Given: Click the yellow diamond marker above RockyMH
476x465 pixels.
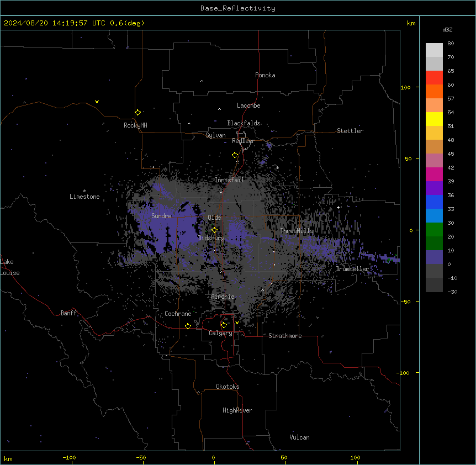Looking at the screenshot, I should [137, 113].
